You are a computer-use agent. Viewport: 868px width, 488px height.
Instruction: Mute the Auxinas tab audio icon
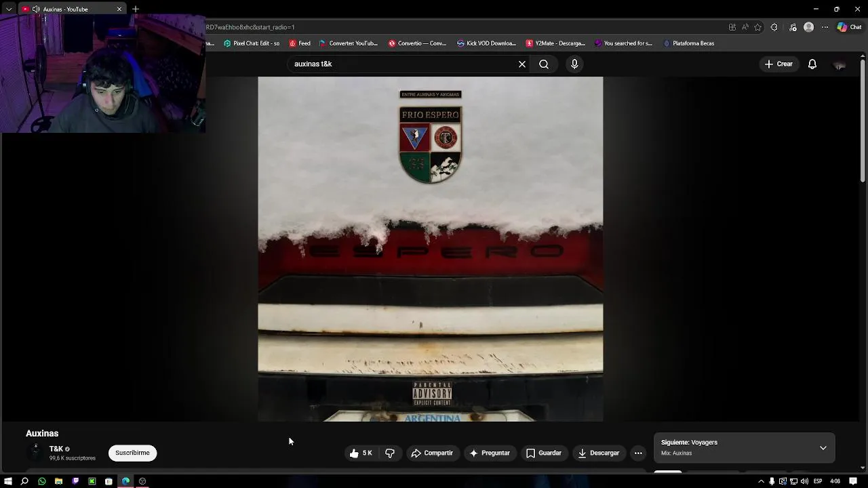(36, 9)
